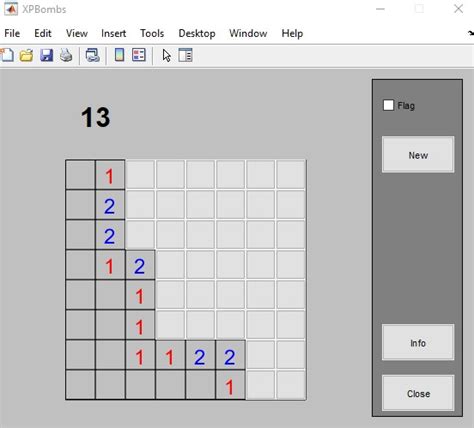
Task: Click the Insert Legend icon
Action: click(139, 55)
